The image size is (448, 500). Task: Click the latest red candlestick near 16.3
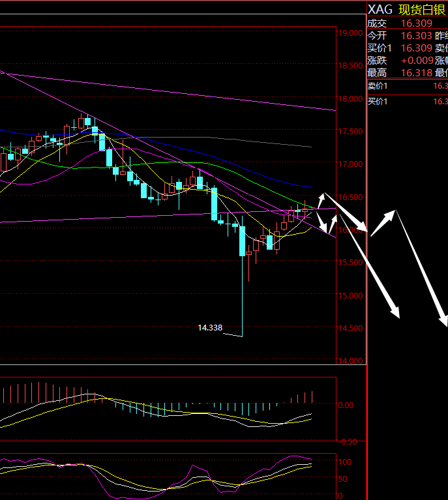(x=312, y=208)
